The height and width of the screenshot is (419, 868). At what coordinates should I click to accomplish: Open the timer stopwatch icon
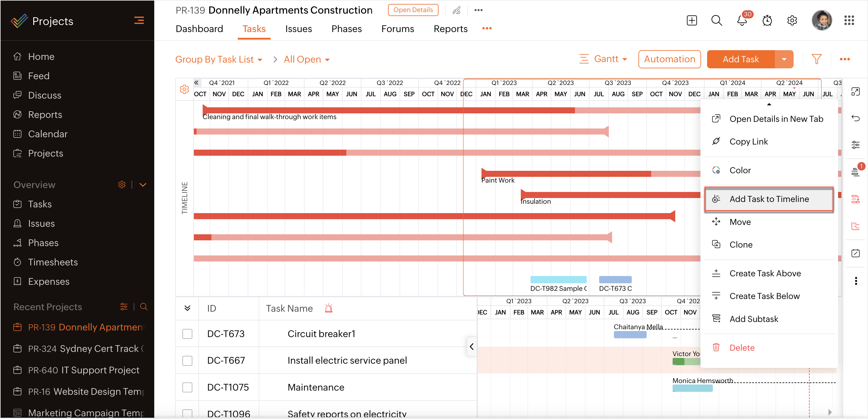[x=767, y=21]
